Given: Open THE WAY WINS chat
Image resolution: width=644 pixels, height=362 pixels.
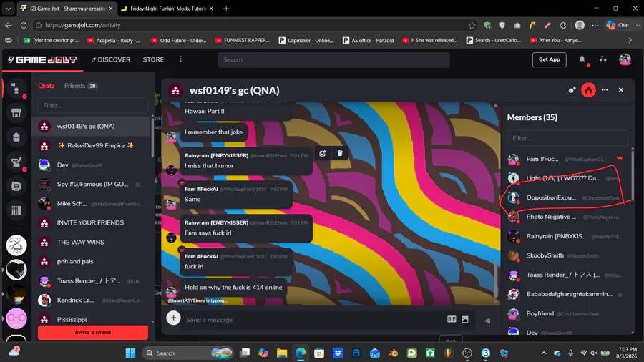Looking at the screenshot, I should click(91, 242).
